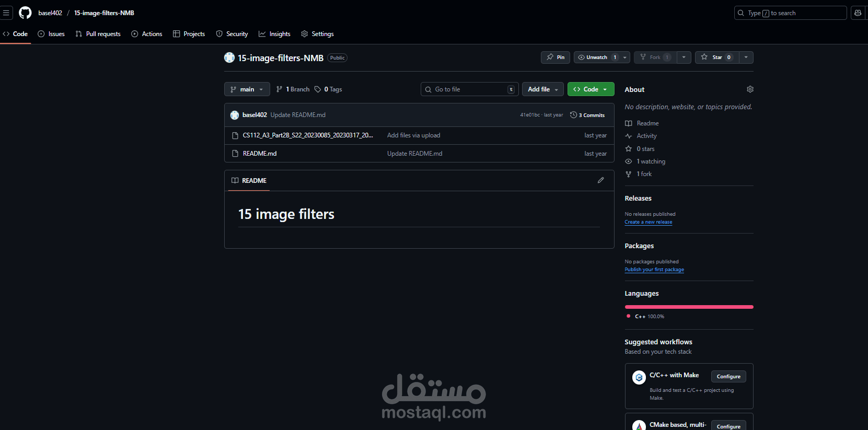Image resolution: width=868 pixels, height=430 pixels.
Task: Open the Add file dropdown
Action: pos(543,89)
